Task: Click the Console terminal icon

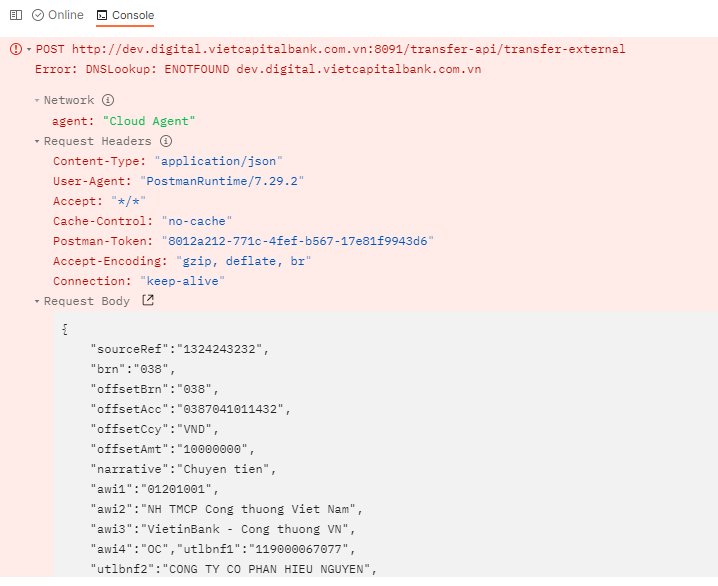Action: tap(102, 16)
